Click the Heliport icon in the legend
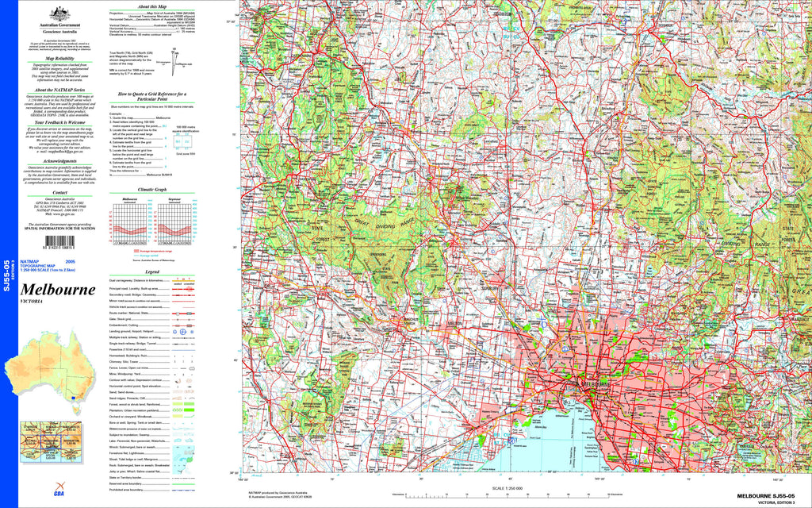 pyautogui.click(x=192, y=332)
